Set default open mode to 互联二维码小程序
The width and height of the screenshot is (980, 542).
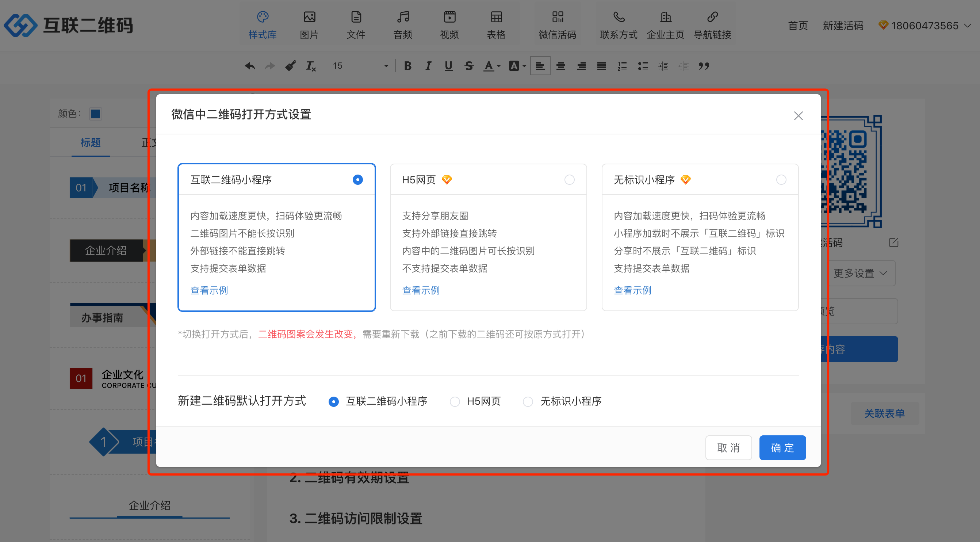coord(333,401)
